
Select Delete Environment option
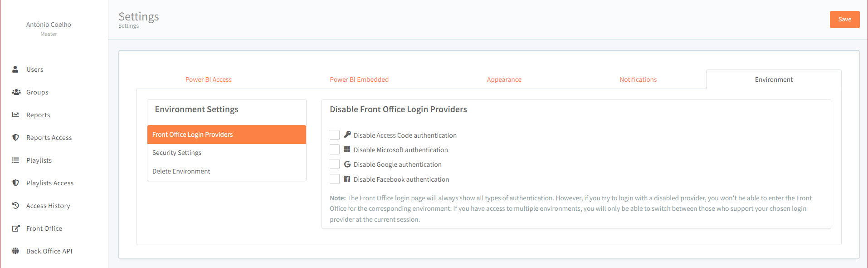click(x=181, y=171)
